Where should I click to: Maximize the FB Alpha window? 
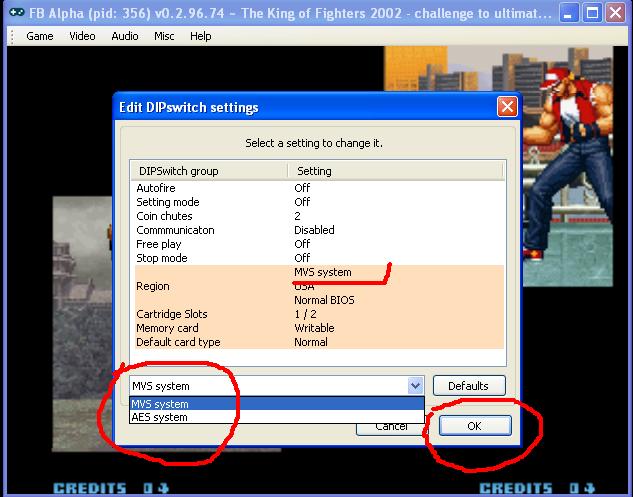click(592, 13)
